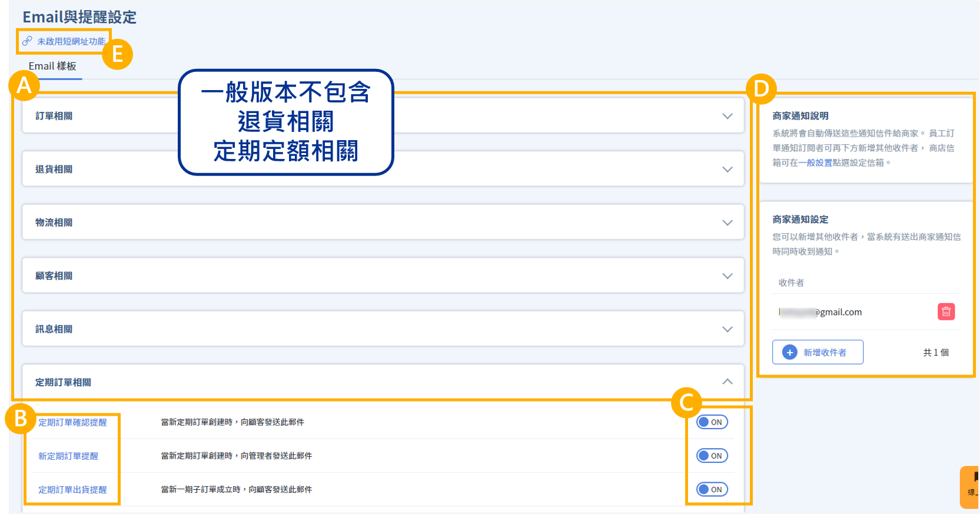
Task: Open the 顧客相關 section chevron
Action: [727, 276]
